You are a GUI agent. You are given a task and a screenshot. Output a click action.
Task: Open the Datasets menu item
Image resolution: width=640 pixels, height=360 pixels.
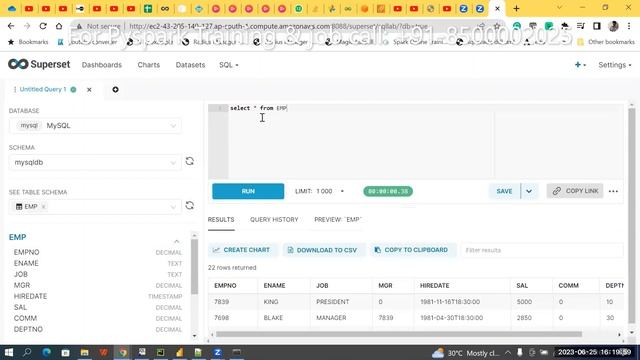(x=190, y=65)
